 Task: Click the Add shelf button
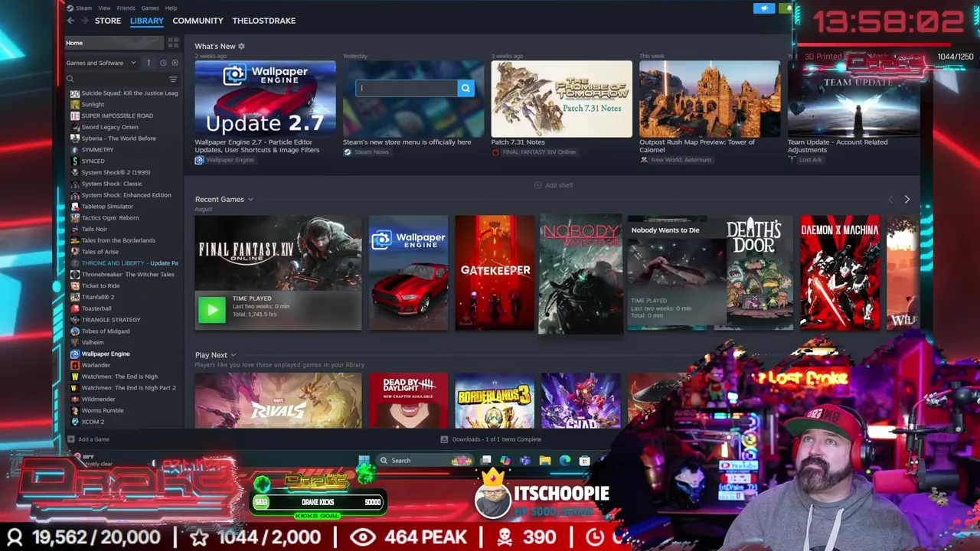point(554,185)
